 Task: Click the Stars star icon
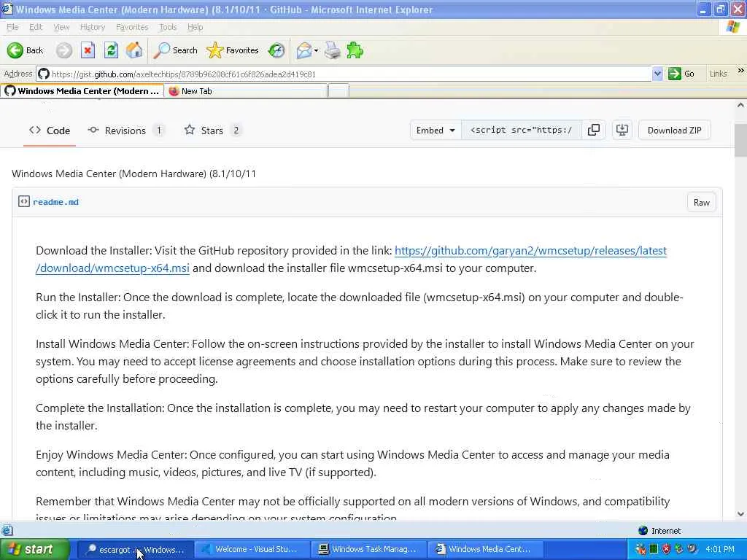(x=190, y=130)
